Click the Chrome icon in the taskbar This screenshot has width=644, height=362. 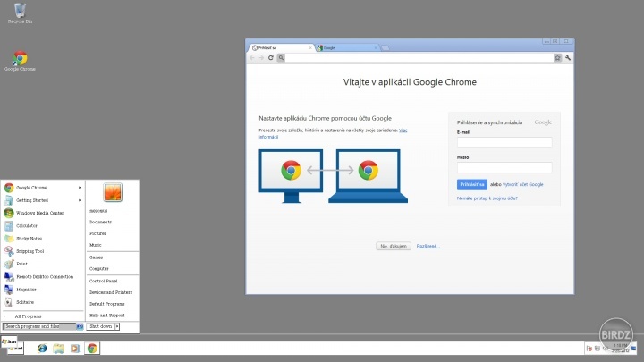click(92, 349)
